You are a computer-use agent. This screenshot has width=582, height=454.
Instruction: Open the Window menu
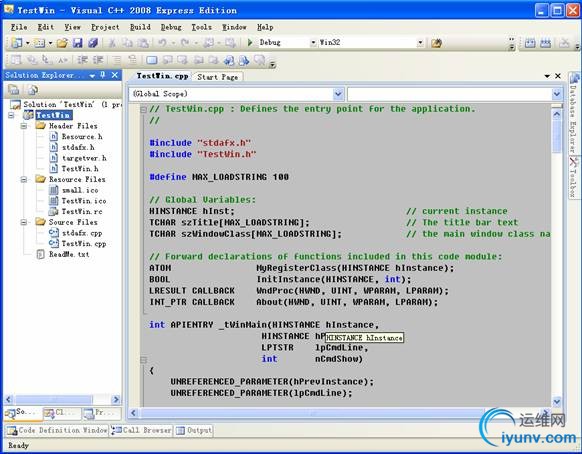pyautogui.click(x=234, y=27)
